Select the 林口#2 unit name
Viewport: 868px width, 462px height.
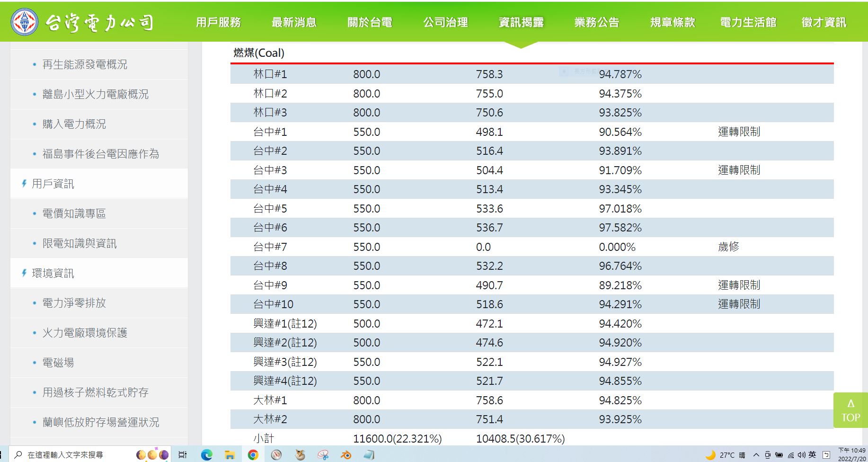[270, 93]
